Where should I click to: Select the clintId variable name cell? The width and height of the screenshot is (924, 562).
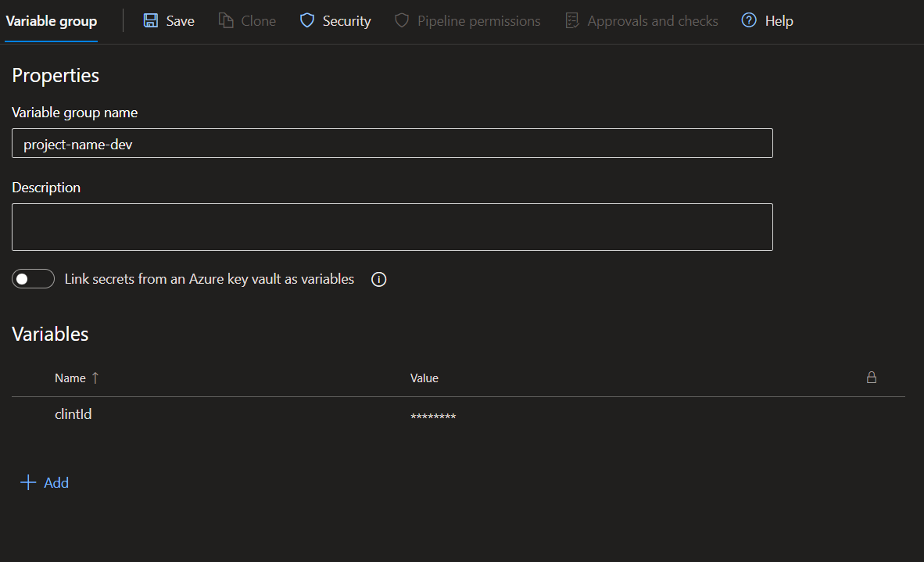(73, 414)
